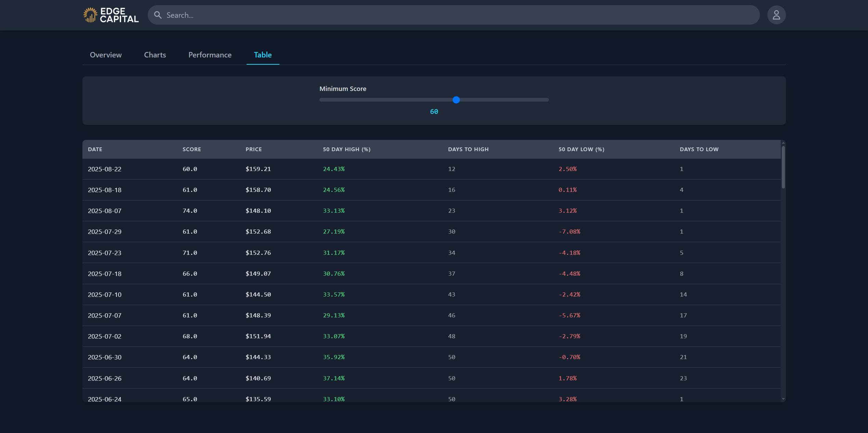Click the search magnifier icon
This screenshot has width=868, height=433.
pos(158,15)
